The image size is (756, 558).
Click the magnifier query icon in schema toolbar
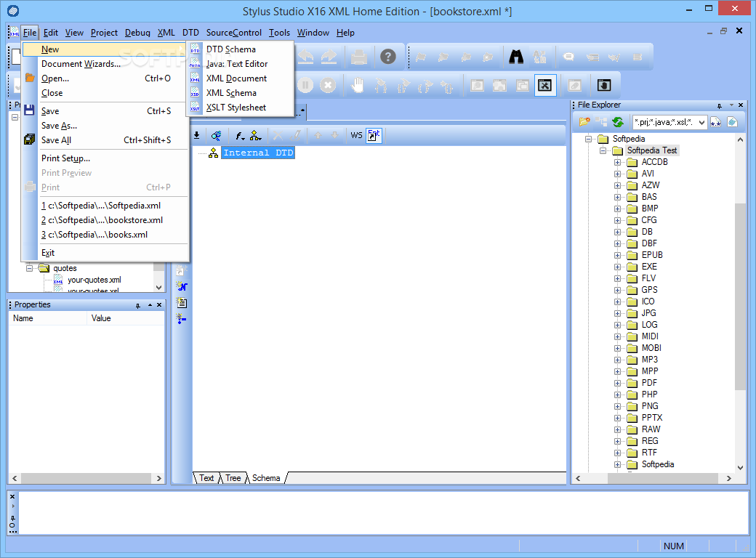pyautogui.click(x=216, y=135)
